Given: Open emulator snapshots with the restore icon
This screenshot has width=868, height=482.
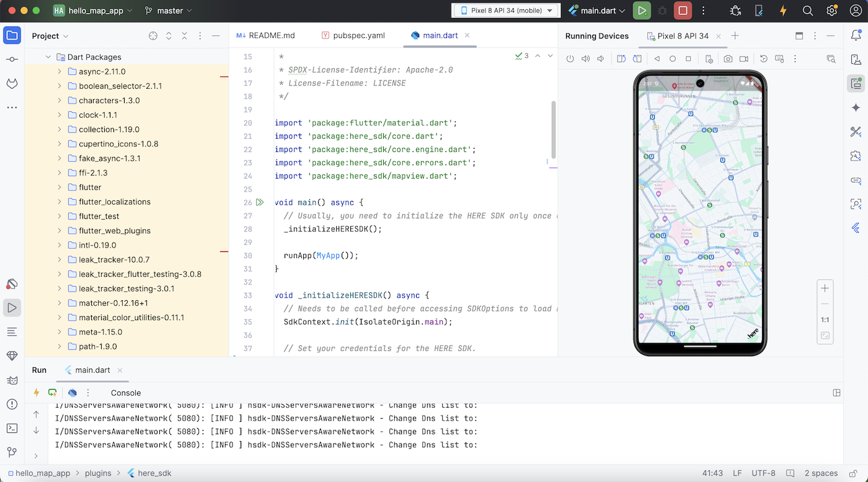Looking at the screenshot, I should click(764, 59).
